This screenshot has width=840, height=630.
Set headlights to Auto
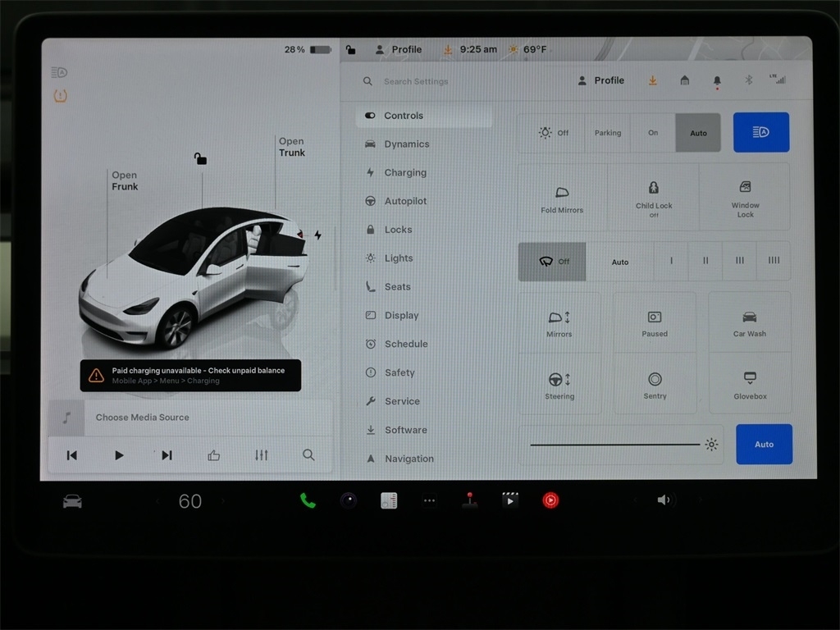point(698,132)
